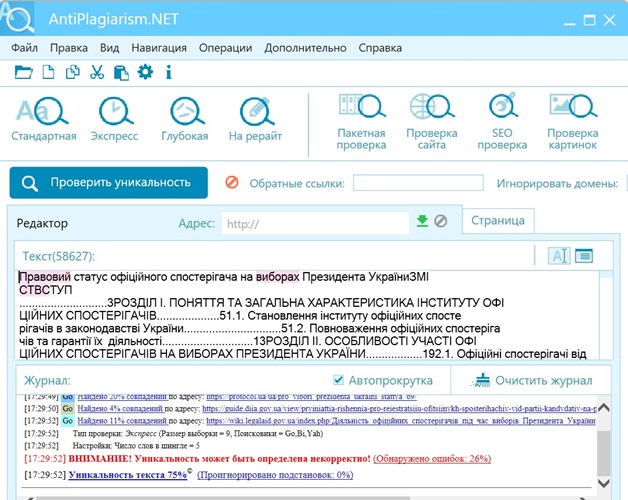Open the guide.diia.gov.ua address link
Screen dimensions: 628x500
point(399,409)
